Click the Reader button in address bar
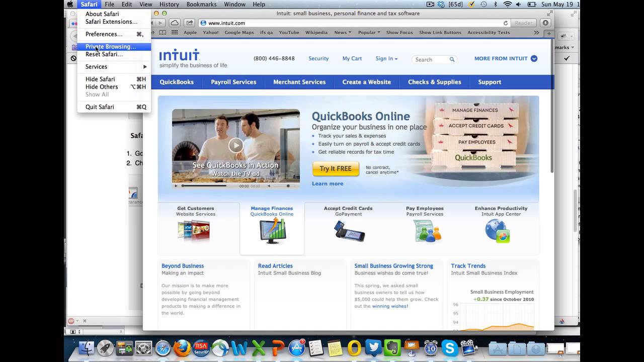The width and height of the screenshot is (644, 362). pos(523,23)
